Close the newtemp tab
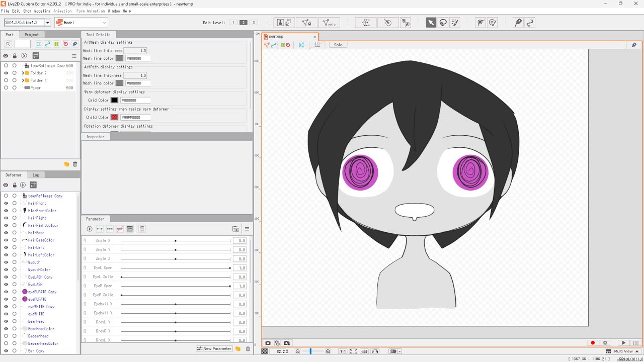 tap(315, 37)
